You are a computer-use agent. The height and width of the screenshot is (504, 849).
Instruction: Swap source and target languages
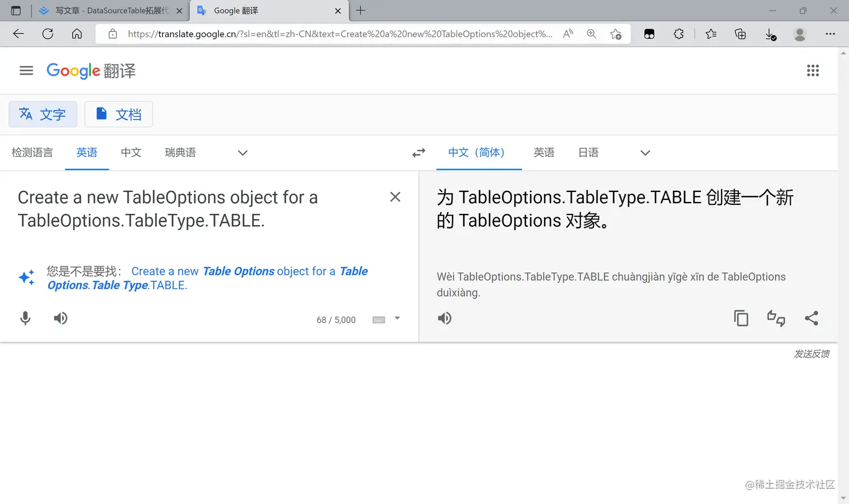tap(419, 153)
